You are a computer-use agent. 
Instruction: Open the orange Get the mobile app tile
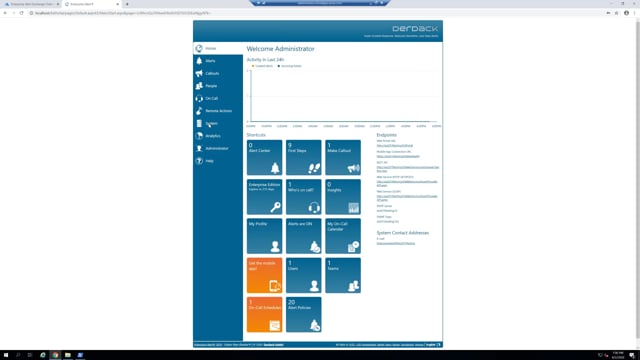(264, 275)
